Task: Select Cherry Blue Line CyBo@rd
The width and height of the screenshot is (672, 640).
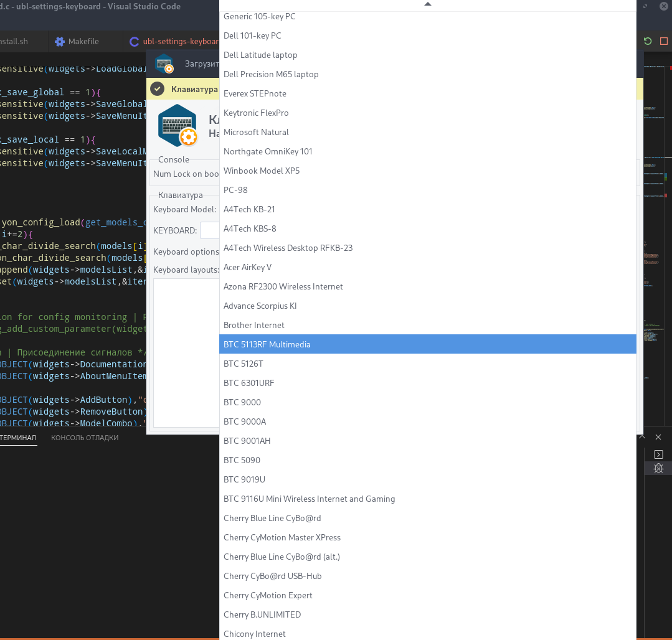Action: [427, 518]
